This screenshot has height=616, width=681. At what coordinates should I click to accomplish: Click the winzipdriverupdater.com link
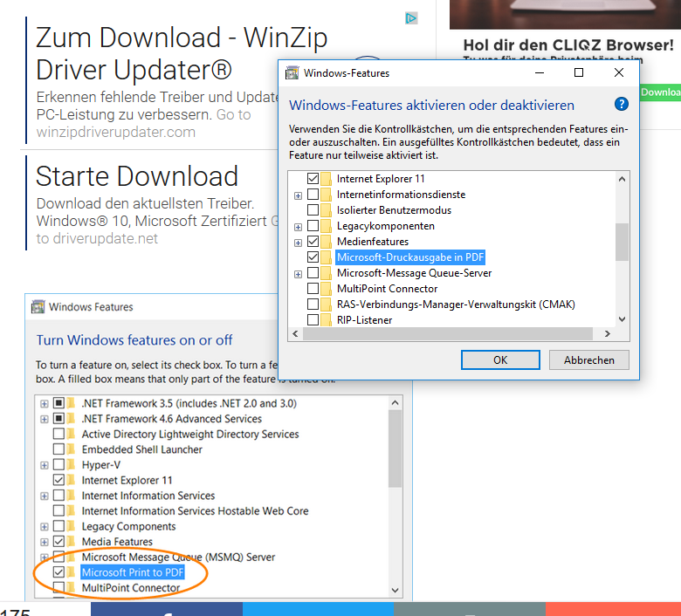pyautogui.click(x=116, y=132)
